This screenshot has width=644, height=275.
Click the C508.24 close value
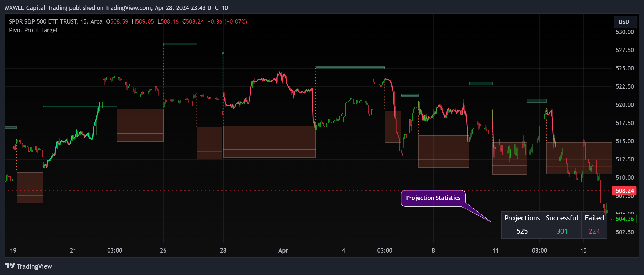coord(193,21)
